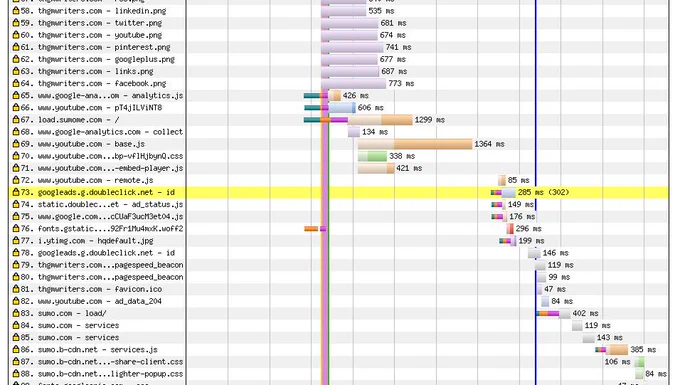Click the padlock on row 70 bp-vflHjbynQ.css

pos(16,156)
